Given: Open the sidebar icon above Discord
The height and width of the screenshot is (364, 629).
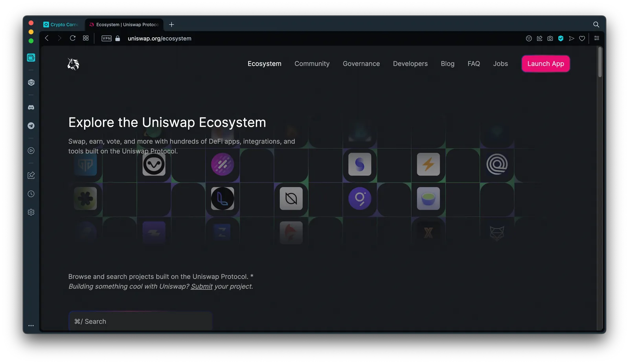Looking at the screenshot, I should pos(31,82).
